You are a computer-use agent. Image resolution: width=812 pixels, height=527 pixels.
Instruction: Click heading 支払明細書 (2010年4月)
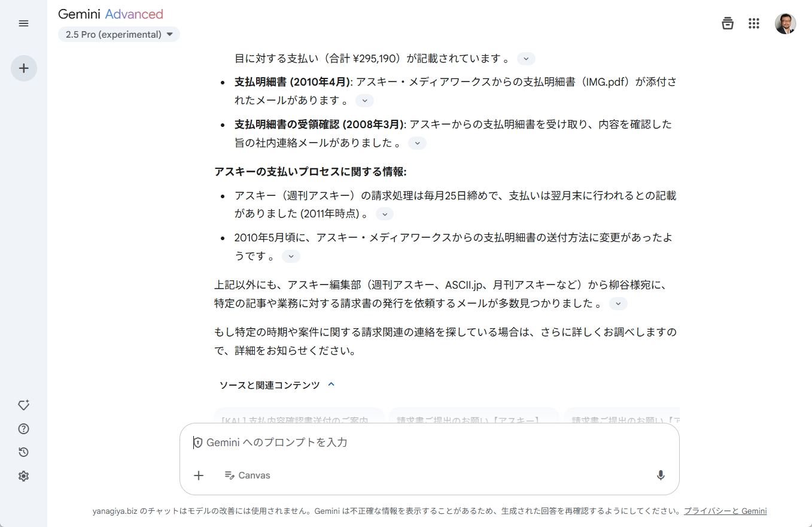point(292,82)
